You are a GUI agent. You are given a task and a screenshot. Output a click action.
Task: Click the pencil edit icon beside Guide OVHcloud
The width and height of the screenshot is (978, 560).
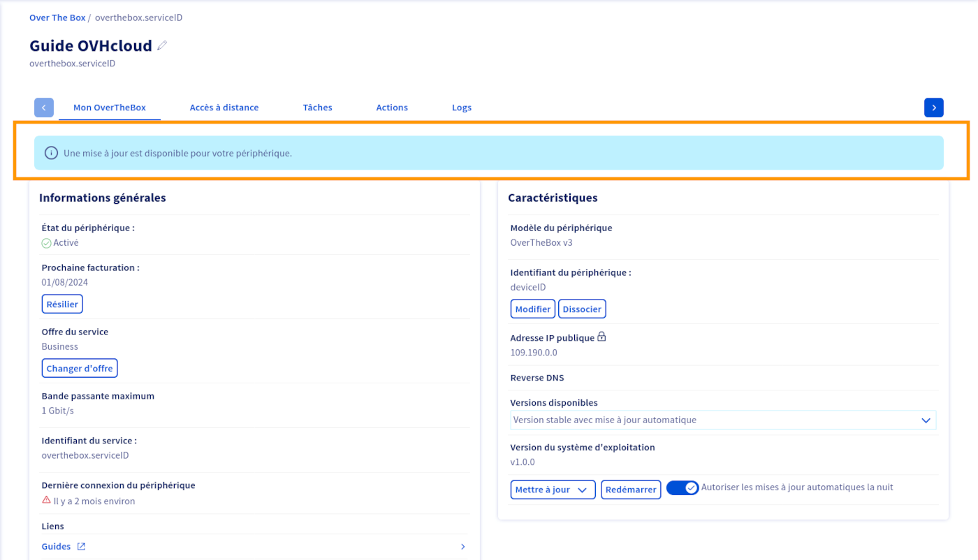(x=162, y=46)
